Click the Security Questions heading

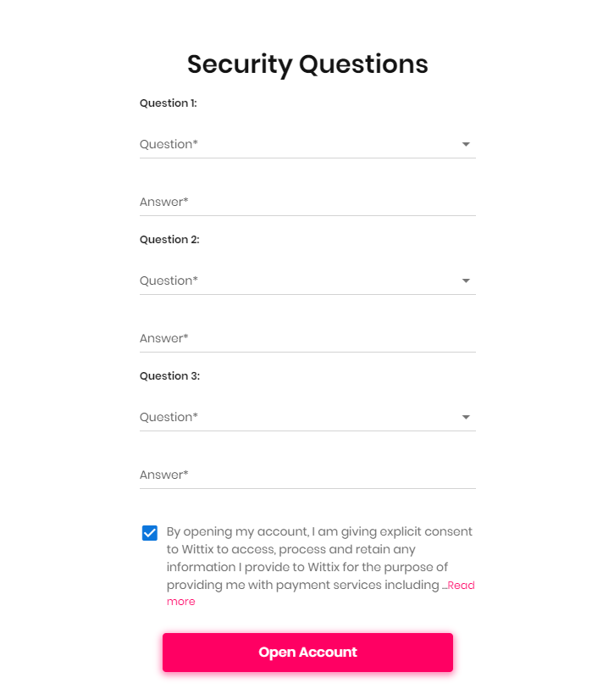click(x=307, y=64)
